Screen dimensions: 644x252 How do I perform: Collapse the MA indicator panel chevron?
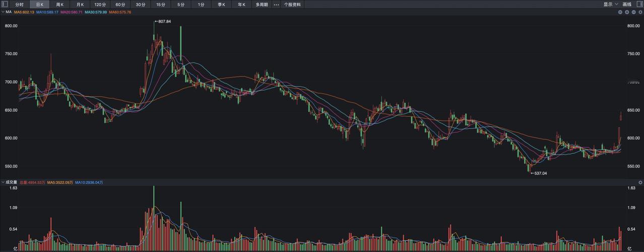[3, 12]
